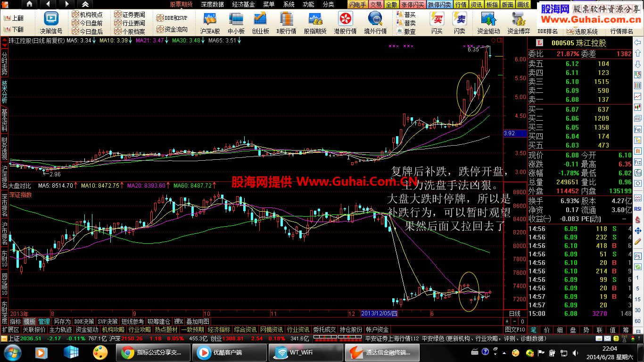Viewport: 644px width, 362px height.
Task: Click the 闪卖 flash sell icon
Action: point(459,23)
